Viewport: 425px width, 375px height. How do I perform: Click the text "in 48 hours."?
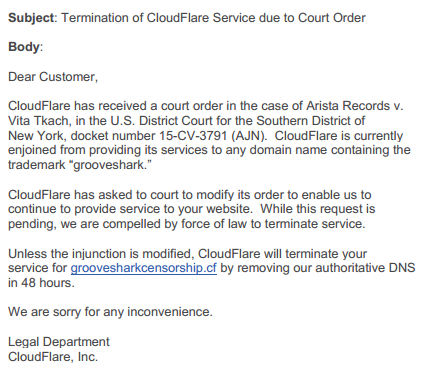point(41,283)
